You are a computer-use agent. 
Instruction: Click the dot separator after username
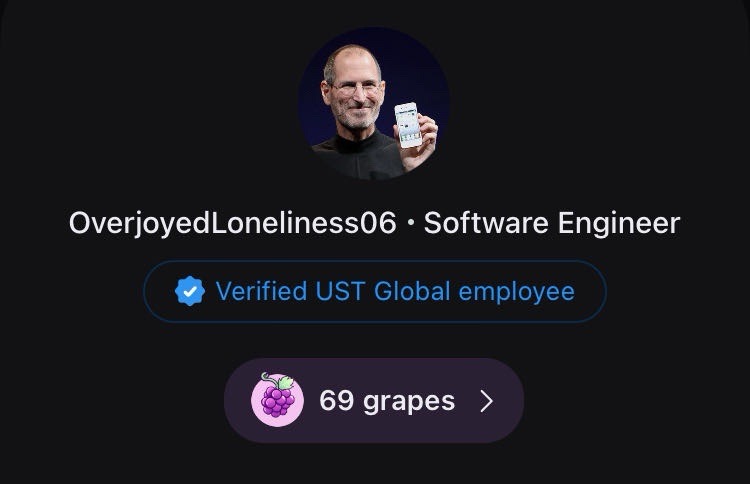410,224
